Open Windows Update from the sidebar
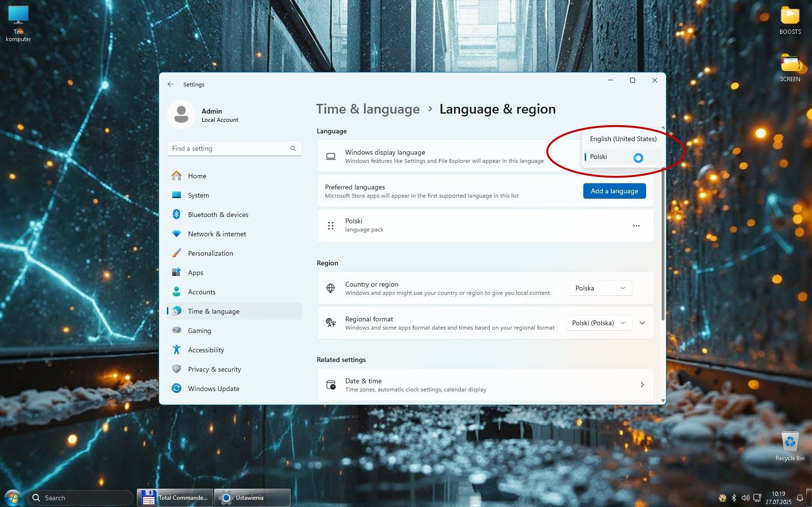This screenshot has width=812, height=507. [177, 389]
